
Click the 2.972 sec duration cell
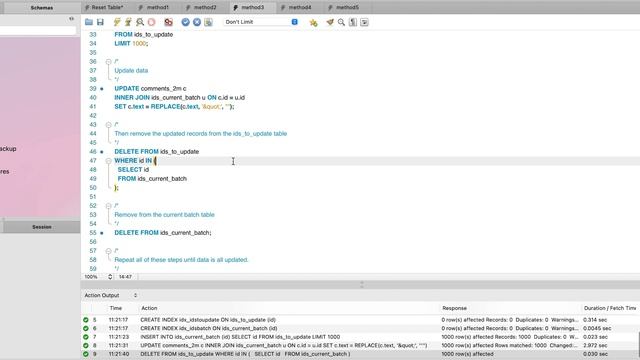pos(595,346)
